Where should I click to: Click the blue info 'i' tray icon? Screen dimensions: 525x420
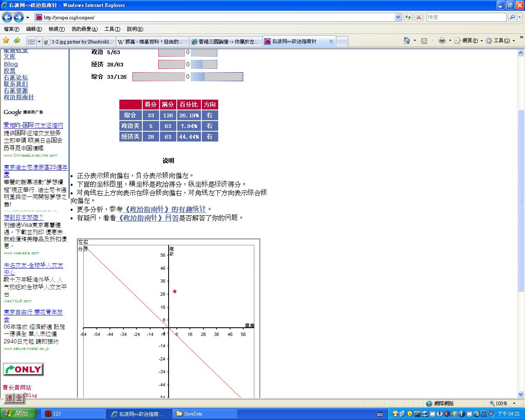tap(462, 414)
